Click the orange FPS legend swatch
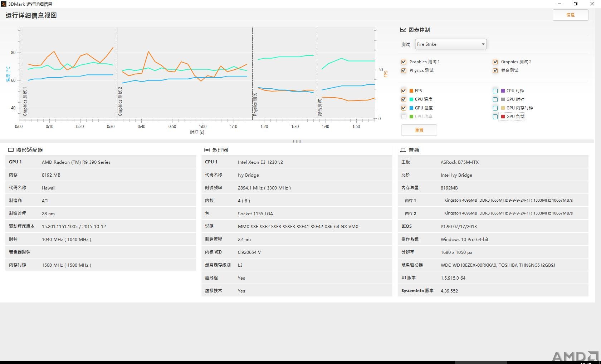Screen dimensions: 601x364 pyautogui.click(x=411, y=91)
